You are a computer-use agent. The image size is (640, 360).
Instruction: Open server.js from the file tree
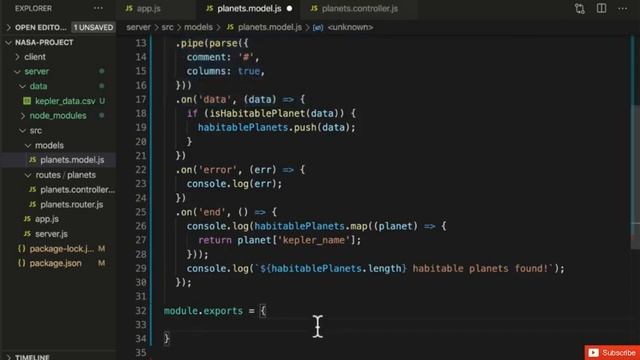click(51, 234)
